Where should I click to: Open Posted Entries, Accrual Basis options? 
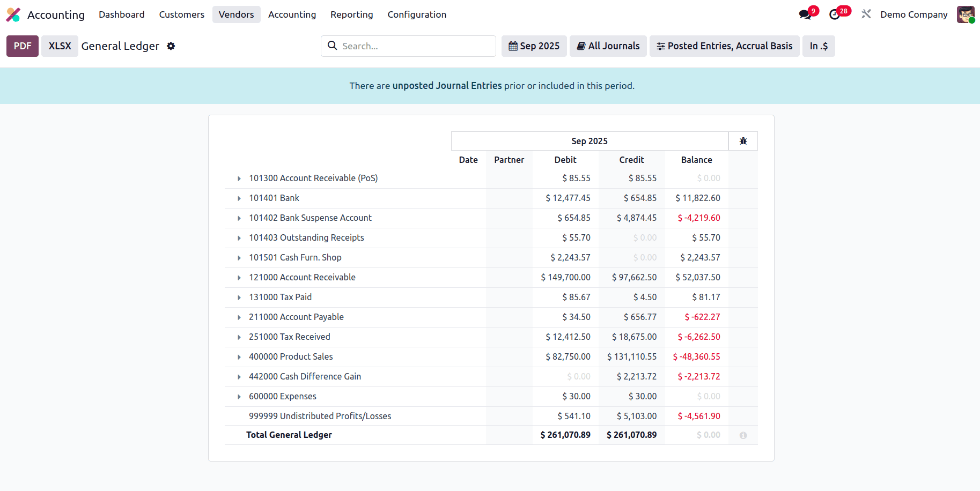click(x=724, y=46)
